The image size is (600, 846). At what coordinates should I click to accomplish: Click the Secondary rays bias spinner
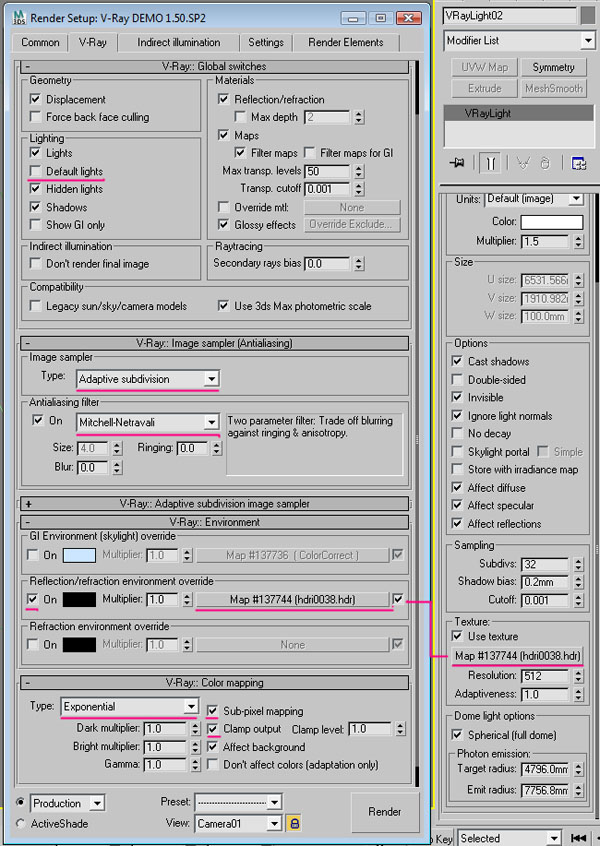point(359,264)
